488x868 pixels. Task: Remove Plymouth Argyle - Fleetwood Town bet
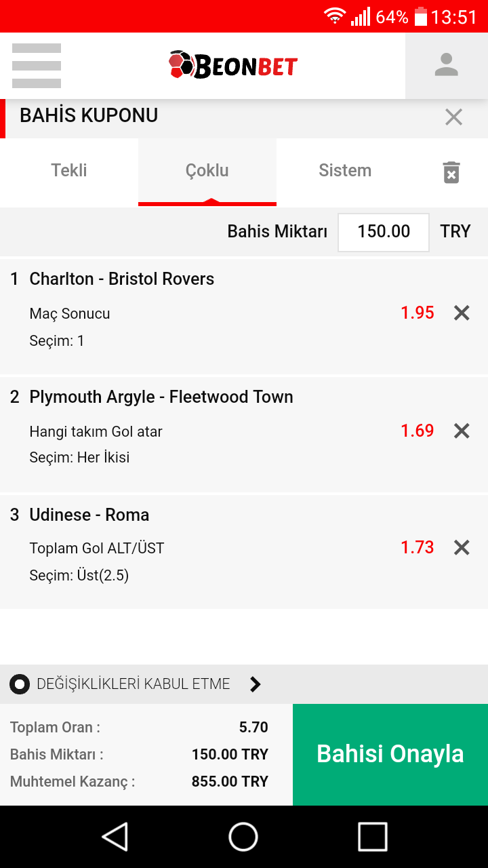(462, 431)
